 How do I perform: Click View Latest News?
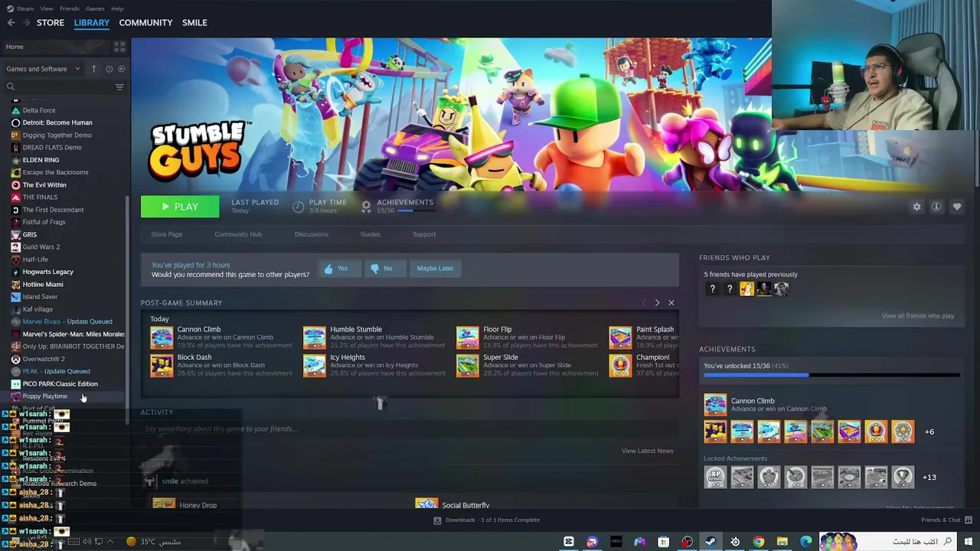(x=647, y=451)
